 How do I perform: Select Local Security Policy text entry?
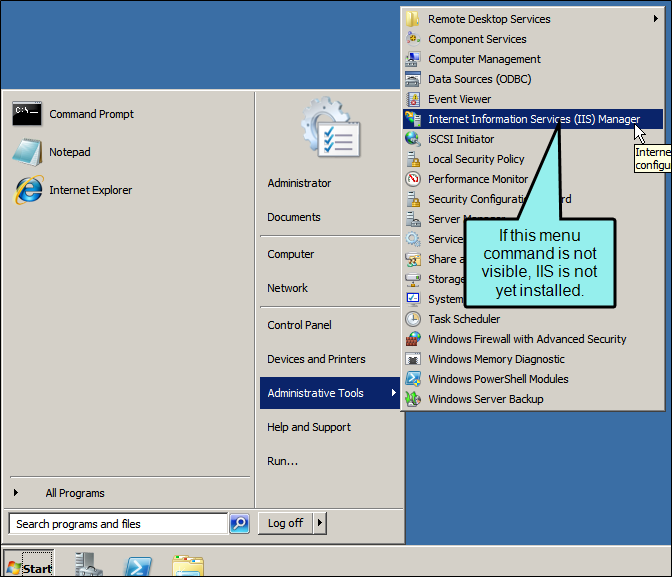[476, 159]
